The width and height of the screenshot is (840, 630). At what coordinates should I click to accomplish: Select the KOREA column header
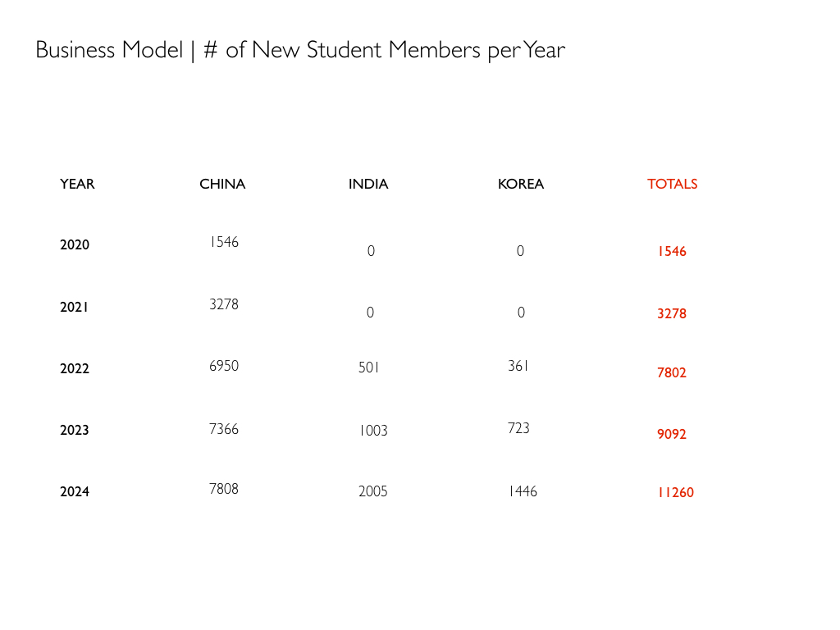pos(521,185)
